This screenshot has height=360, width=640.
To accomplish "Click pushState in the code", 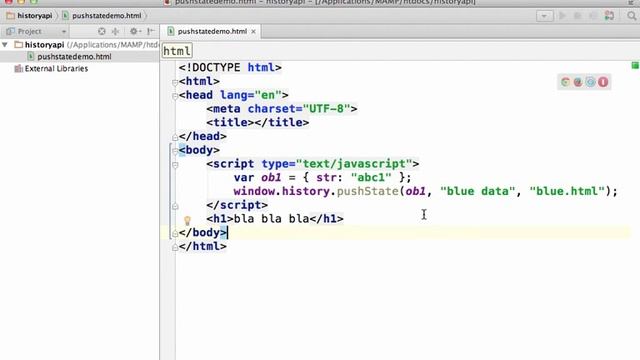I will 367,191.
